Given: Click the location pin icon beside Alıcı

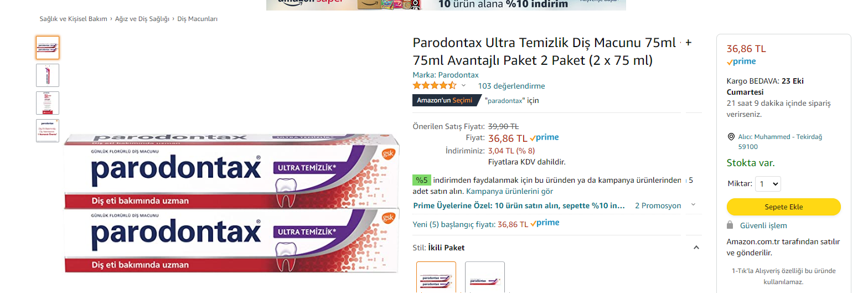Looking at the screenshot, I should click(731, 137).
